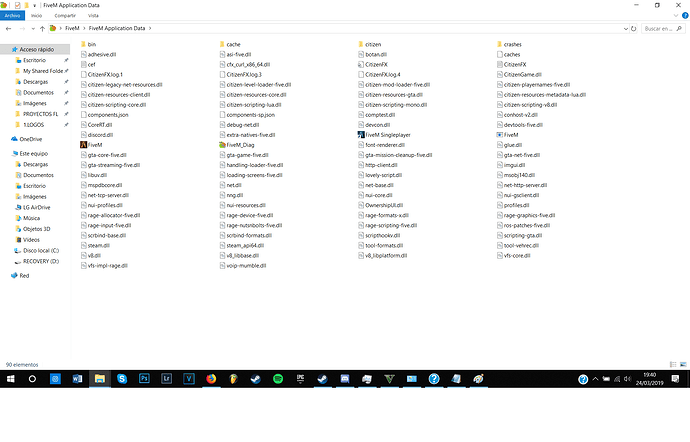Open the Vista ribbon tab
Viewport: 690px width, 442px height.
coord(93,15)
